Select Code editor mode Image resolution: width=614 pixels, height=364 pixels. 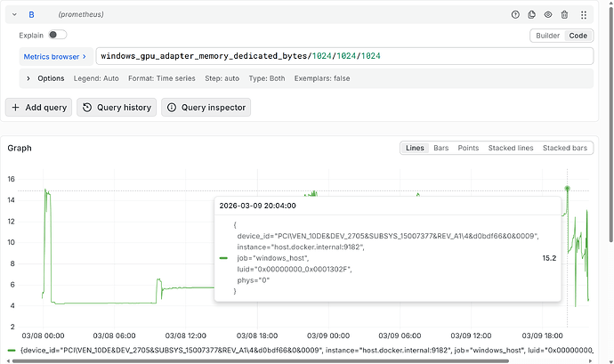tap(578, 36)
